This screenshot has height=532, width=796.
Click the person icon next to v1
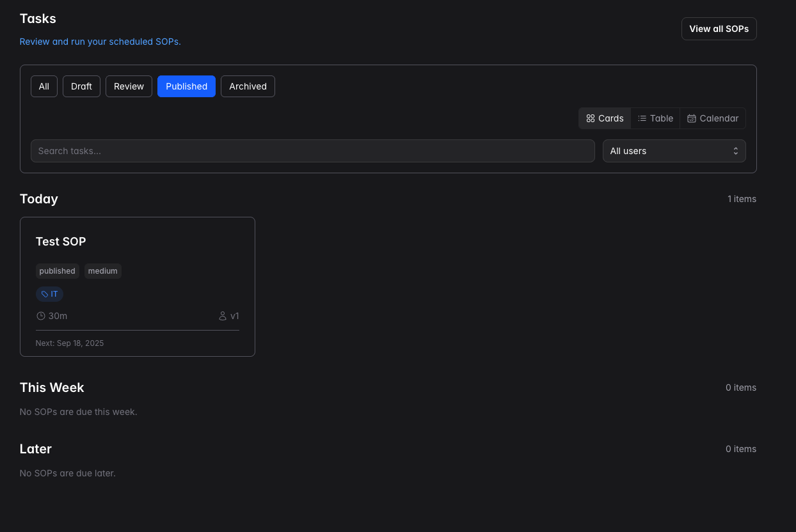click(223, 316)
